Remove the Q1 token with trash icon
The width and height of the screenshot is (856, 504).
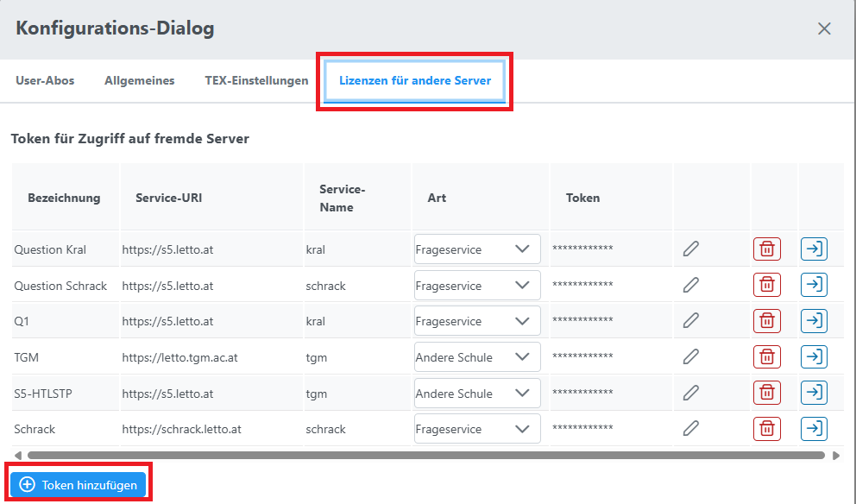click(x=766, y=320)
